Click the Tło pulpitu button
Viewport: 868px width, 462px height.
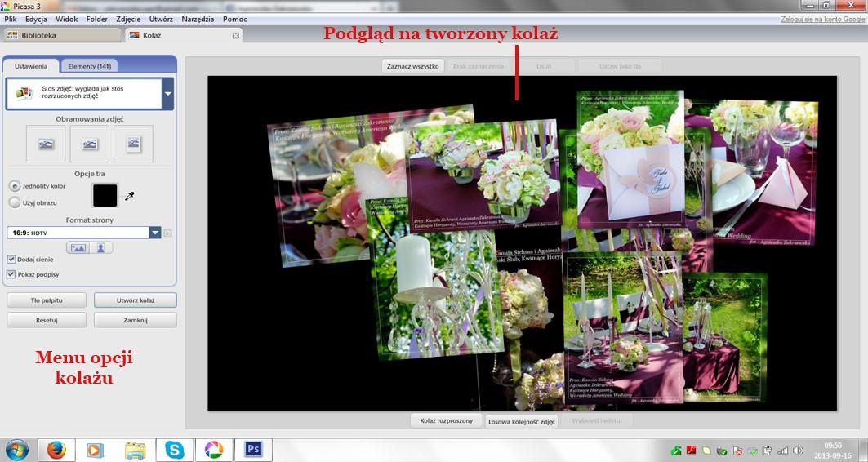click(47, 300)
